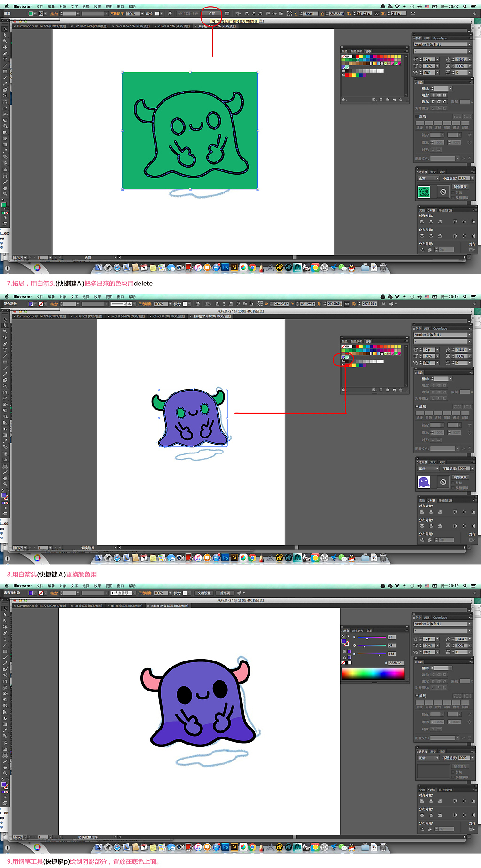
Task: Select round cap option in top Stroke panel
Action: (439, 95)
